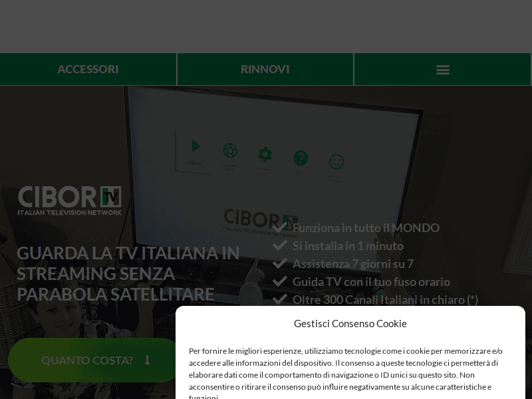
Task: Click the CIBOR Italian Television Network logo
Action: [x=69, y=199]
